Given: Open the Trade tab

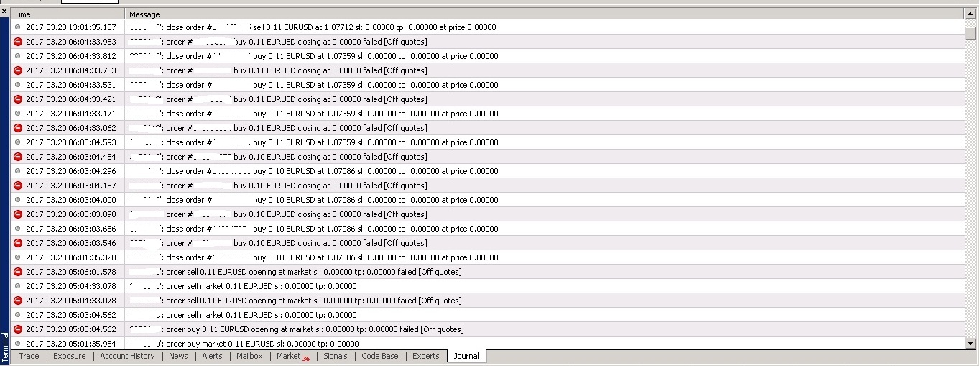Looking at the screenshot, I should click(x=29, y=356).
